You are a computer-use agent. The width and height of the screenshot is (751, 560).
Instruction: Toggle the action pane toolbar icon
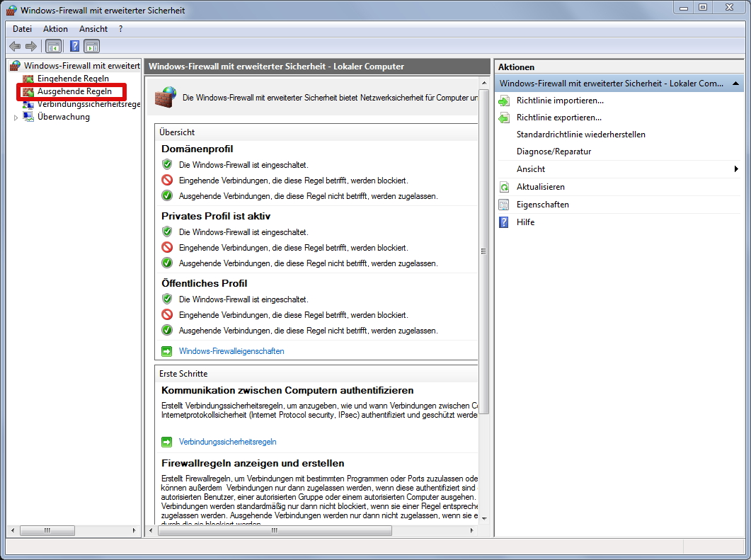coord(91,47)
